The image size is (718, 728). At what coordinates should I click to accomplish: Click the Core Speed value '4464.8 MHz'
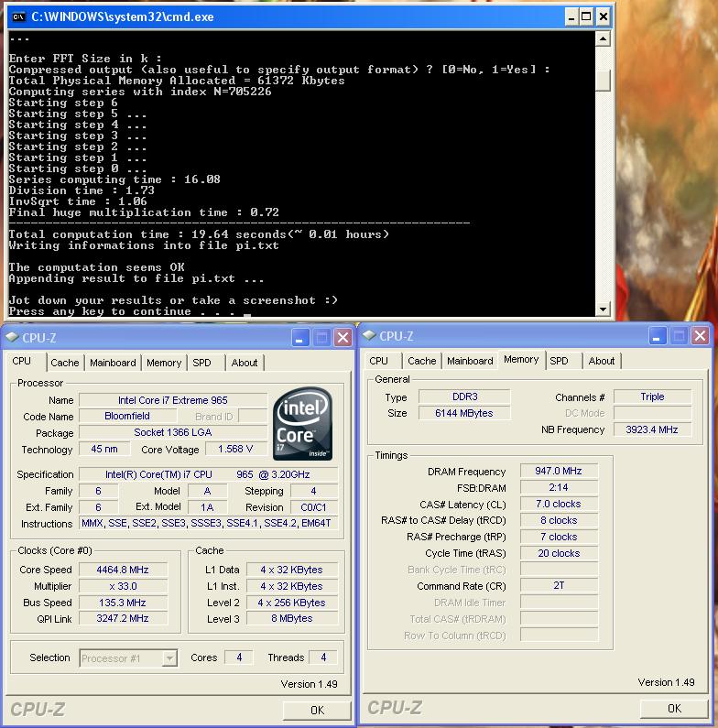123,570
